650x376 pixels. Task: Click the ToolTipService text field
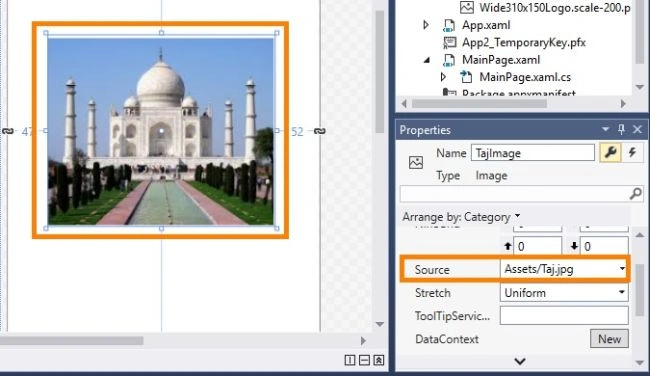point(564,316)
